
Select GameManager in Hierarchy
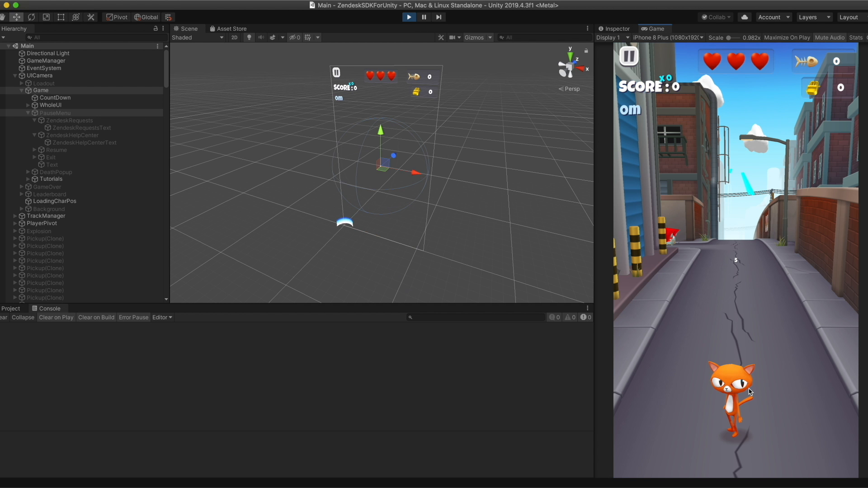(x=46, y=61)
